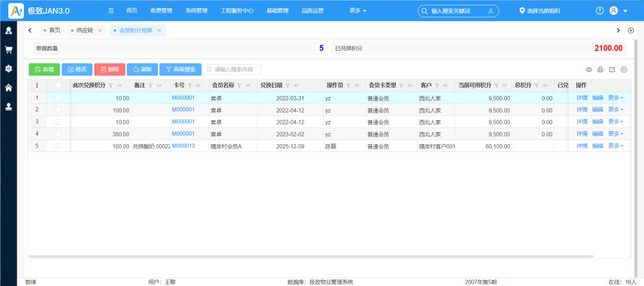This screenshot has height=286, width=644.
Task: Click the red 删除 button
Action: tap(110, 69)
